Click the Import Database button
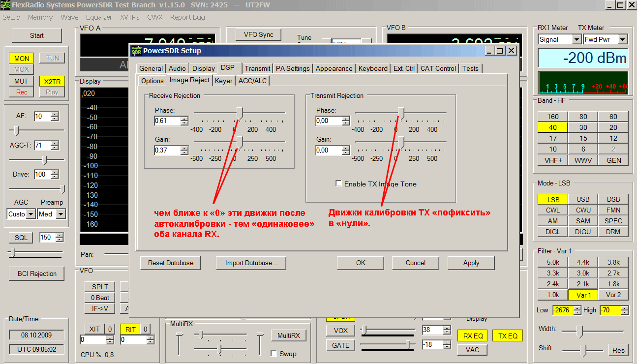 click(251, 263)
